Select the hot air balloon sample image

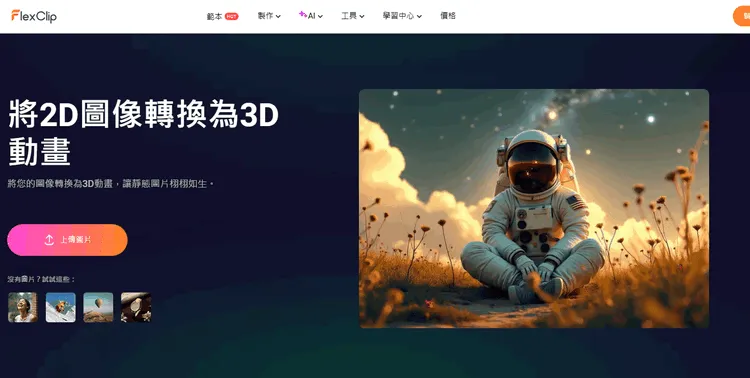99,307
